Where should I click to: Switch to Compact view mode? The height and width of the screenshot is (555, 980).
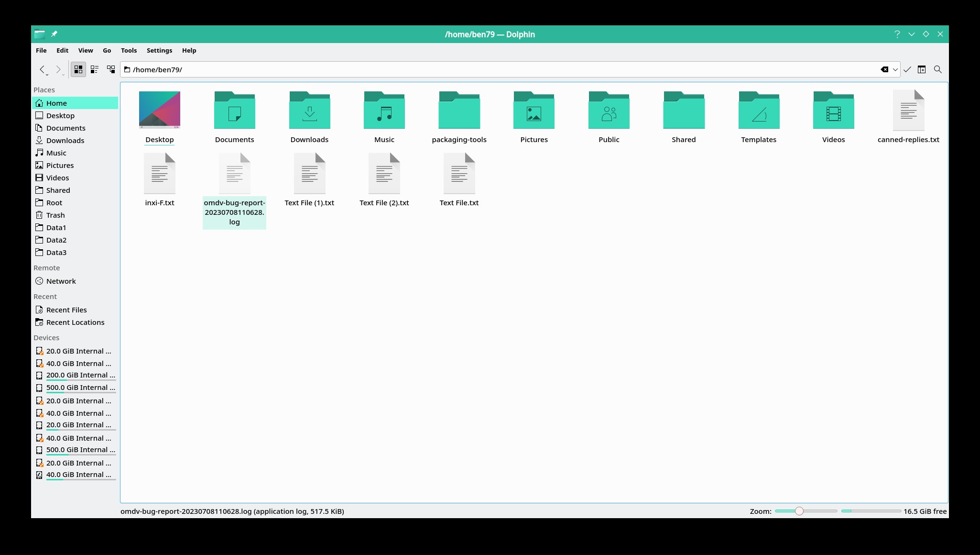pos(95,69)
